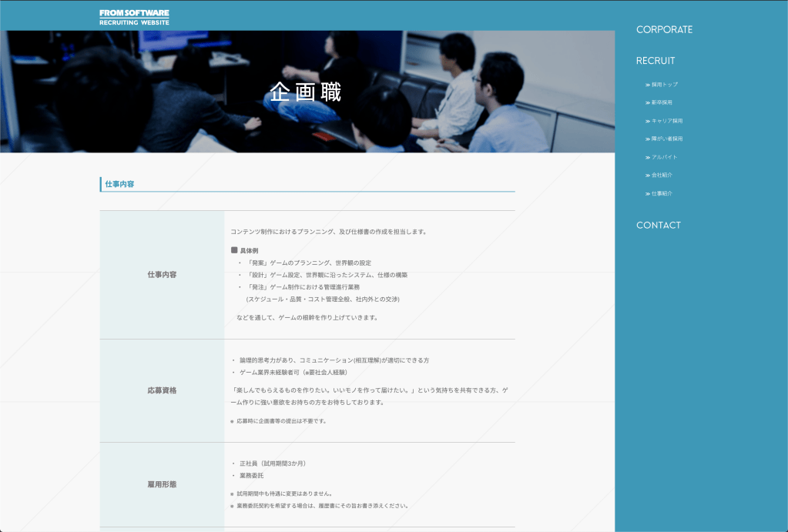Image resolution: width=788 pixels, height=532 pixels.
Task: Visit the 会社紹介 page
Action: click(659, 175)
